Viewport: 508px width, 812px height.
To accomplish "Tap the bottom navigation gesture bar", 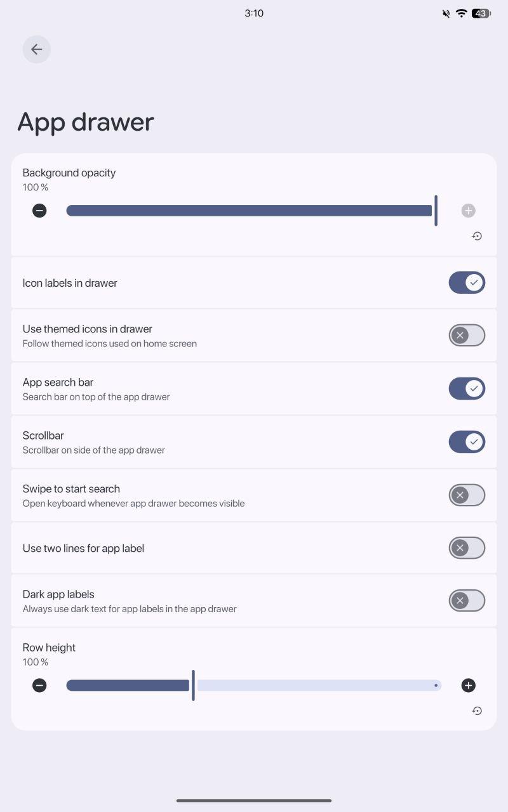I will coord(254,801).
